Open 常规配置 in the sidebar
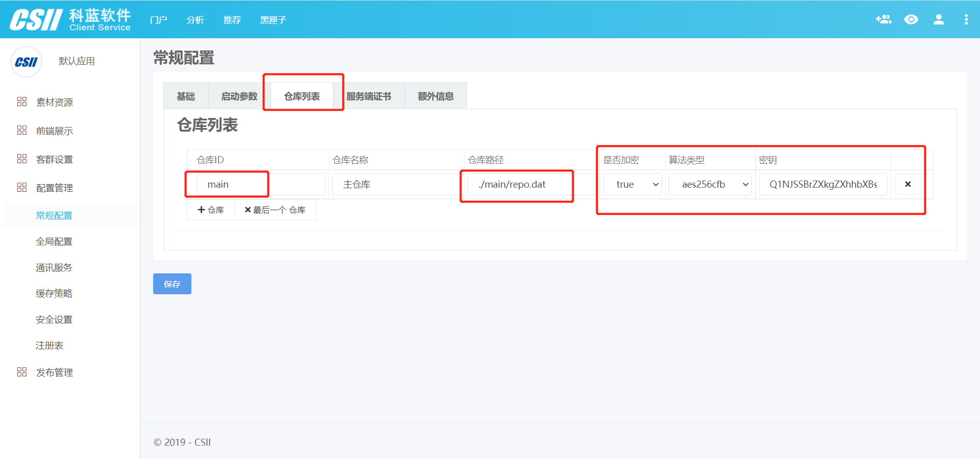 pyautogui.click(x=54, y=215)
